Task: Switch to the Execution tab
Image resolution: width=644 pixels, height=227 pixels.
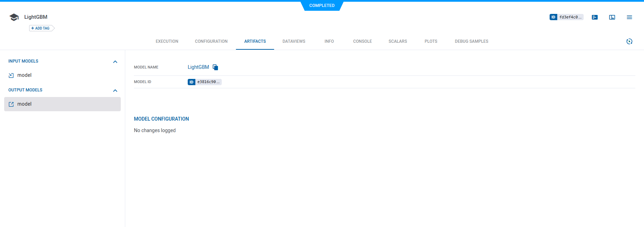Action: (x=167, y=41)
